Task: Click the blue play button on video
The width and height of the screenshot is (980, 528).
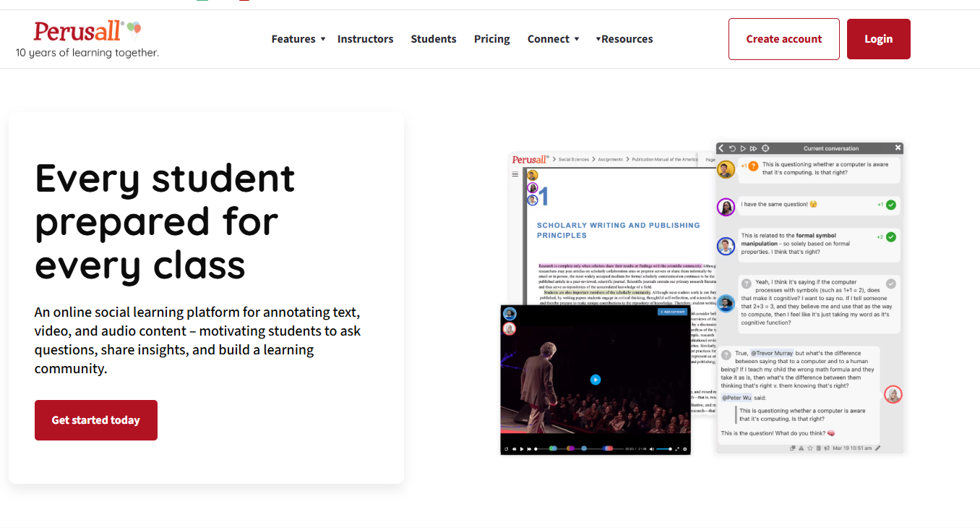Action: 595,379
